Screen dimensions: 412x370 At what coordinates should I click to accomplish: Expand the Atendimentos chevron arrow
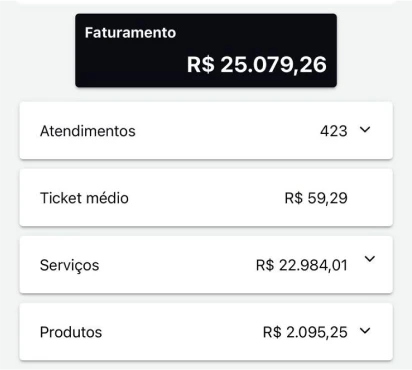click(x=365, y=129)
